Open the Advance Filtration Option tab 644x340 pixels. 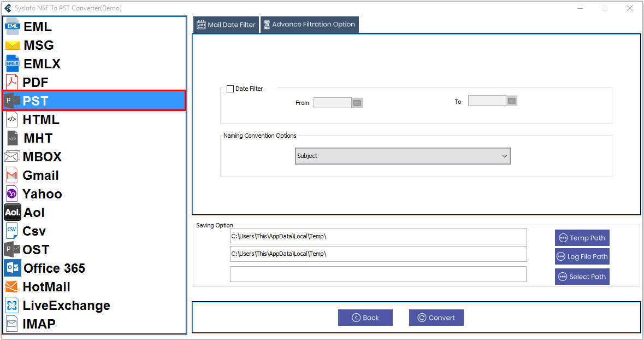[309, 25]
